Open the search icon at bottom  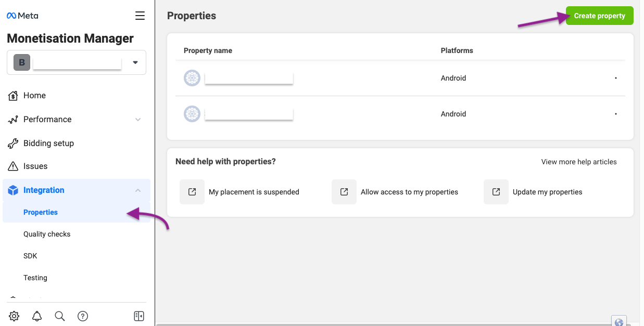(x=59, y=316)
